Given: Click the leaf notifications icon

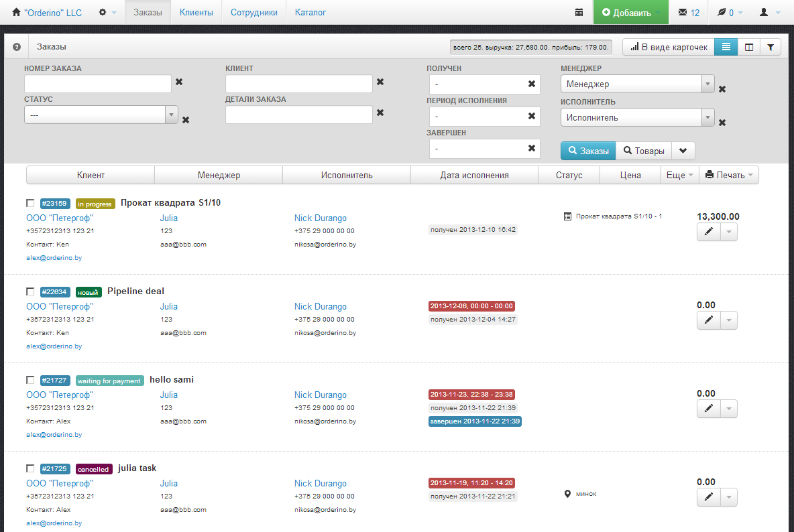Looking at the screenshot, I should pyautogui.click(x=725, y=13).
